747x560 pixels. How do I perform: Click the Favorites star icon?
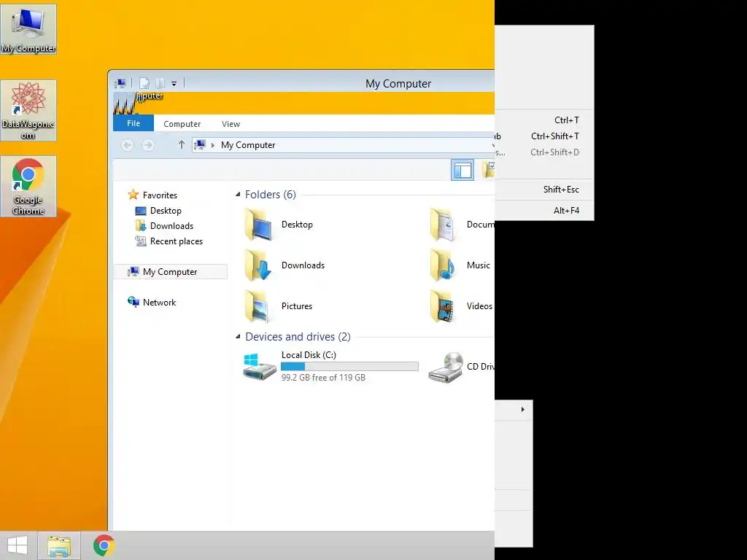(133, 195)
